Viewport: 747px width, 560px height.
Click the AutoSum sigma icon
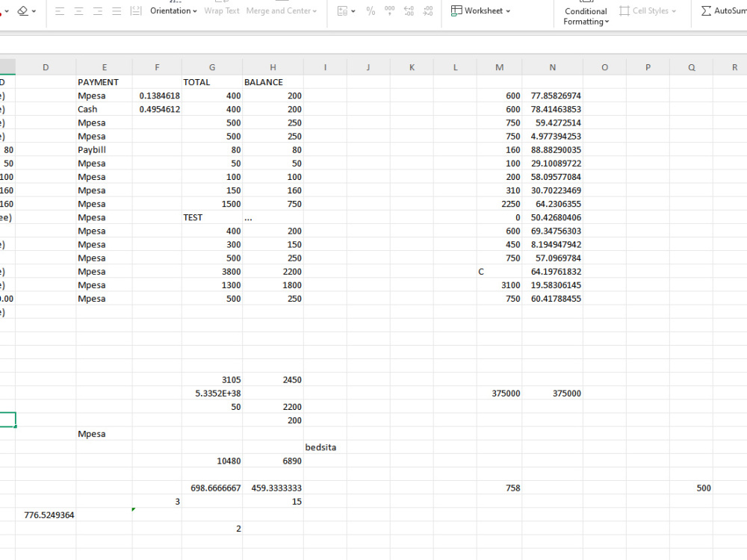[706, 10]
